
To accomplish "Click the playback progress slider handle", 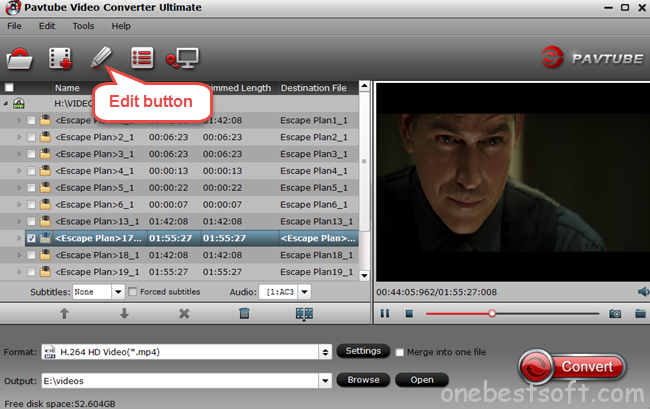I will click(492, 313).
